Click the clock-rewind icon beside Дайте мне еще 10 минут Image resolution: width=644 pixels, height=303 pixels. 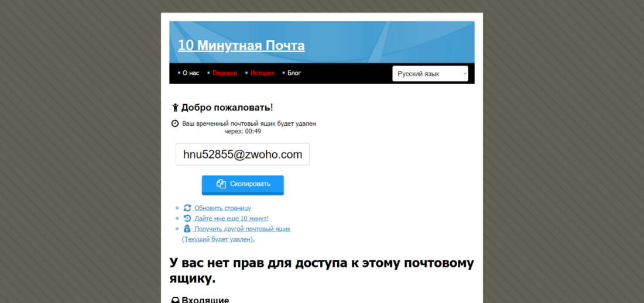pos(187,218)
